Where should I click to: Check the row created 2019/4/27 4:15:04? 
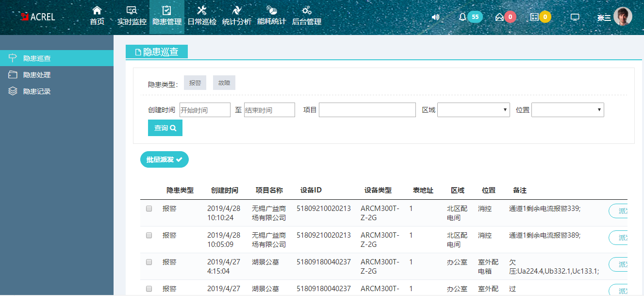click(x=149, y=262)
